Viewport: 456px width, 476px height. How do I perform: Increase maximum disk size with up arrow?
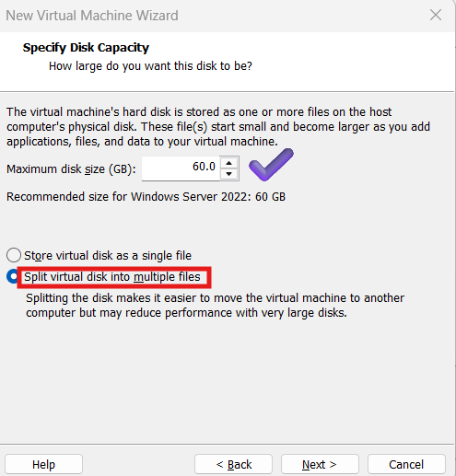tap(228, 163)
